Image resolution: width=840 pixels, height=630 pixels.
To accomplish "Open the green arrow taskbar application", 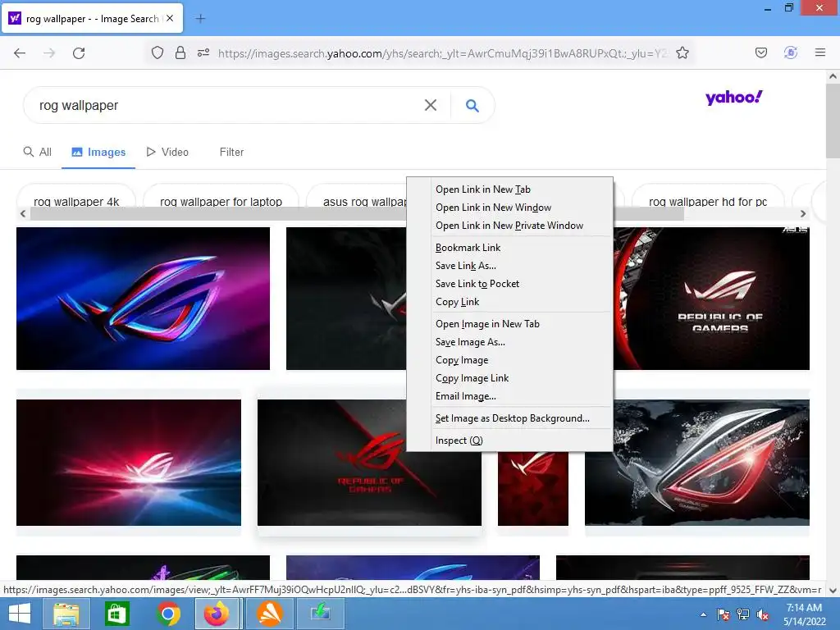I will tap(320, 614).
